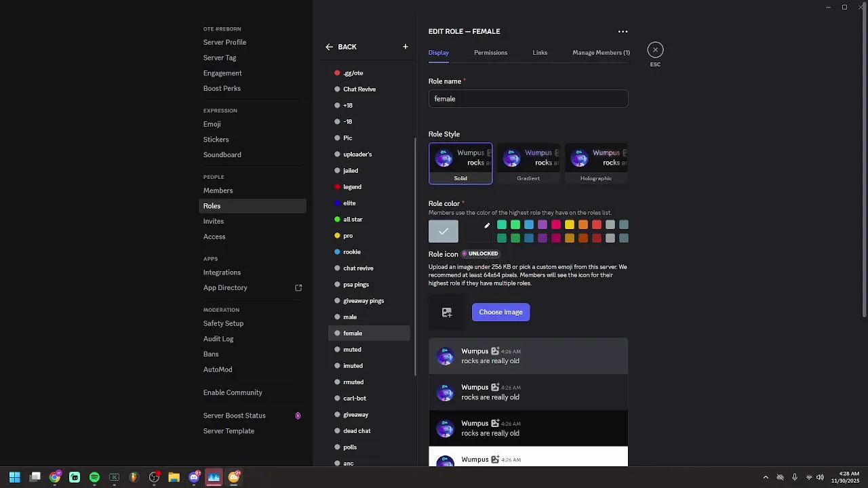Select the rookie role
Image resolution: width=868 pixels, height=488 pixels.
(369, 252)
